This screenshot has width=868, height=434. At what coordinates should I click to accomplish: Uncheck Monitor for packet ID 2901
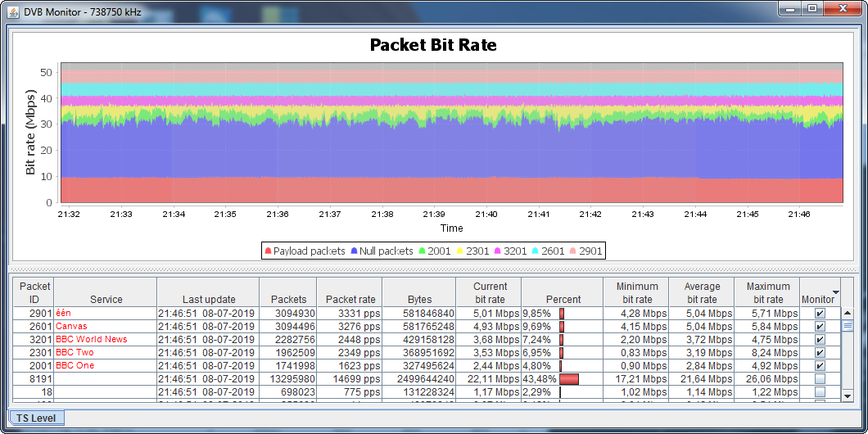[820, 314]
